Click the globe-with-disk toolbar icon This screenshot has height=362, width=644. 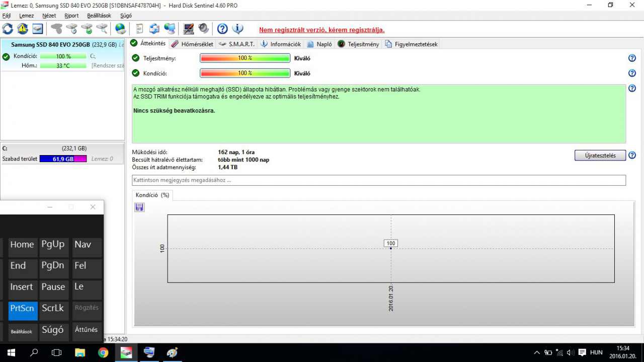click(x=121, y=29)
